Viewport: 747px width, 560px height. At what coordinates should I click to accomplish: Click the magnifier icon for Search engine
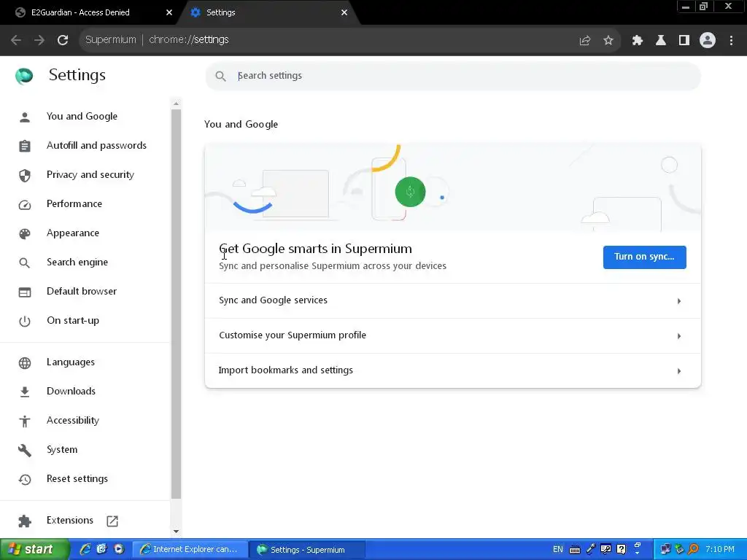tap(25, 262)
